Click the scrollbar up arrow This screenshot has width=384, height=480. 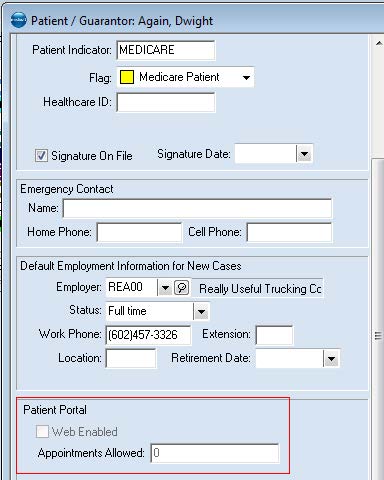379,43
